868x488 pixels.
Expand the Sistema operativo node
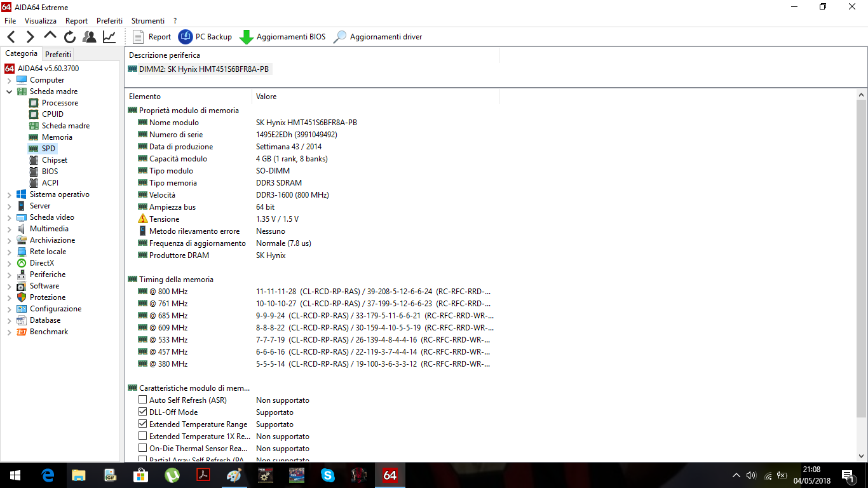pos(10,194)
